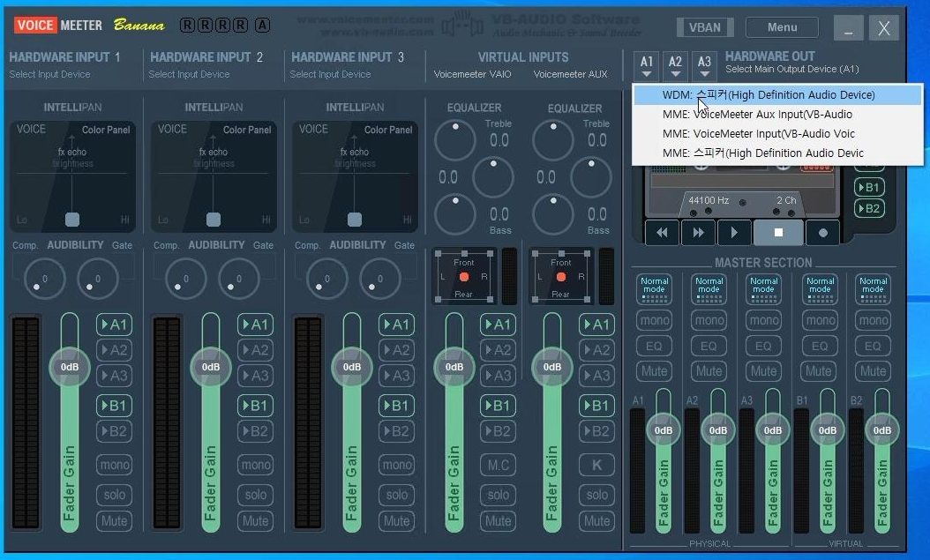Click the Hardware Input 3 Intellipan pad
930x560 pixels.
click(x=355, y=176)
